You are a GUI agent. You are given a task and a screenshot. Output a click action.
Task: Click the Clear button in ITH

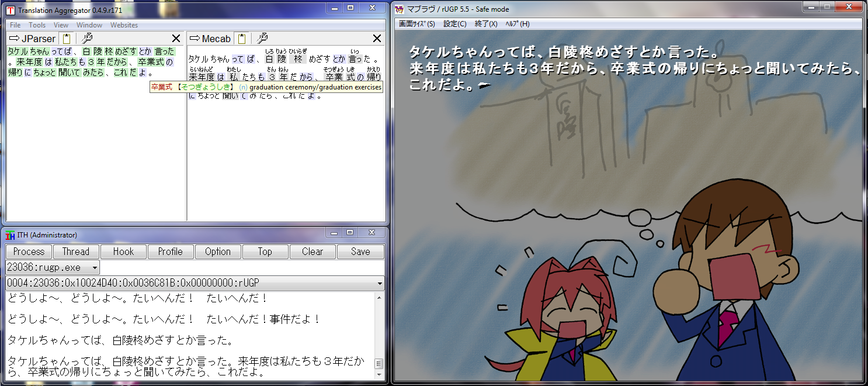[x=313, y=251]
